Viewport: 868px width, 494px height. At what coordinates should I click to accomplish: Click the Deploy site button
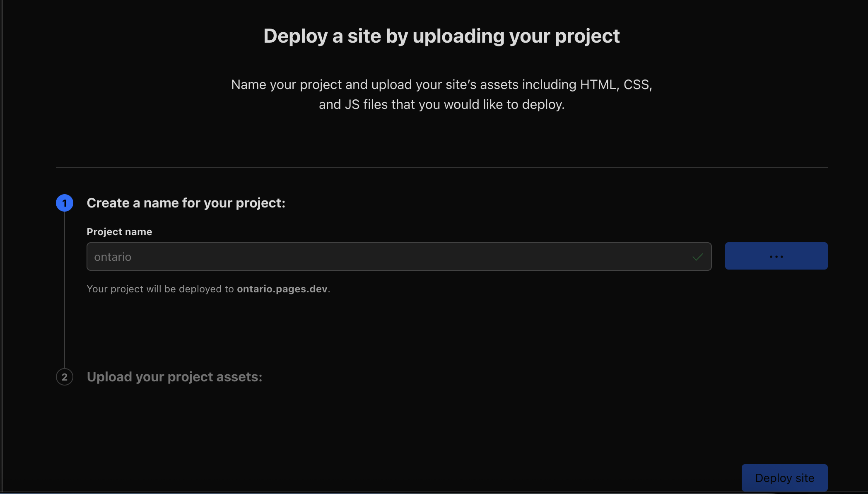coord(785,478)
